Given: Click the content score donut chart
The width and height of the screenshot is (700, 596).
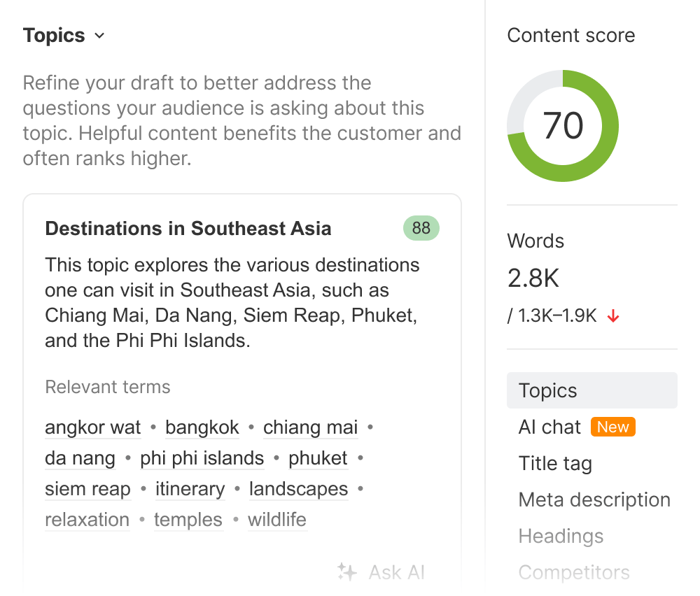Looking at the screenshot, I should point(563,126).
